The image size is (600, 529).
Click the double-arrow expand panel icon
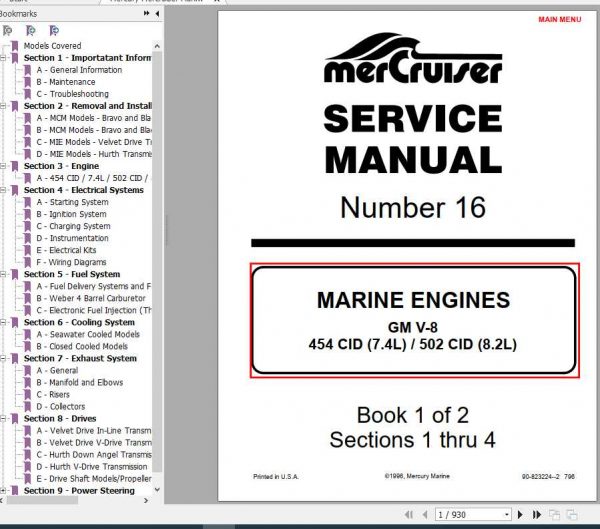coord(146,13)
